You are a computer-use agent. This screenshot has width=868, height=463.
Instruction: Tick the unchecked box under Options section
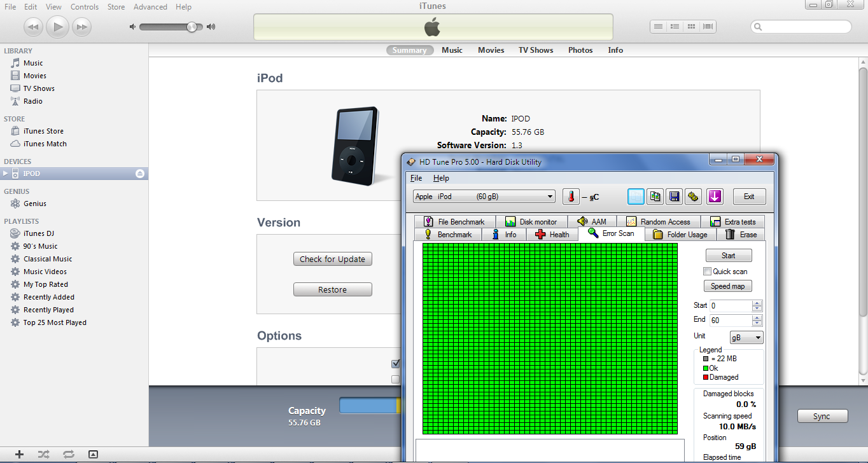[396, 379]
